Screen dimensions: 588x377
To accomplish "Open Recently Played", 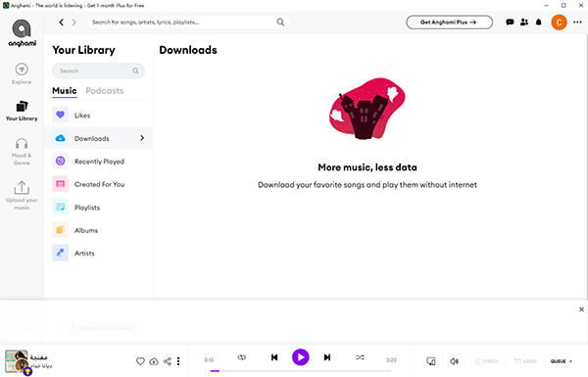I will (x=98, y=162).
